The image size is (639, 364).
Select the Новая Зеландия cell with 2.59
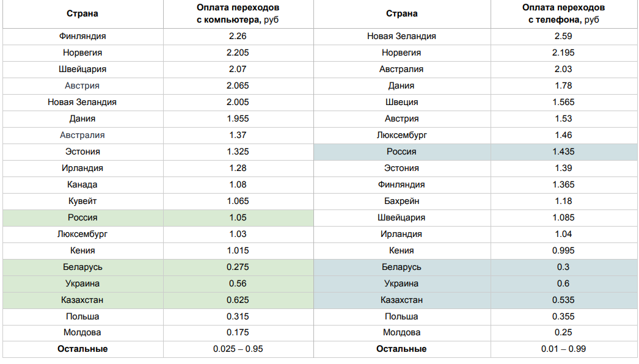point(402,36)
